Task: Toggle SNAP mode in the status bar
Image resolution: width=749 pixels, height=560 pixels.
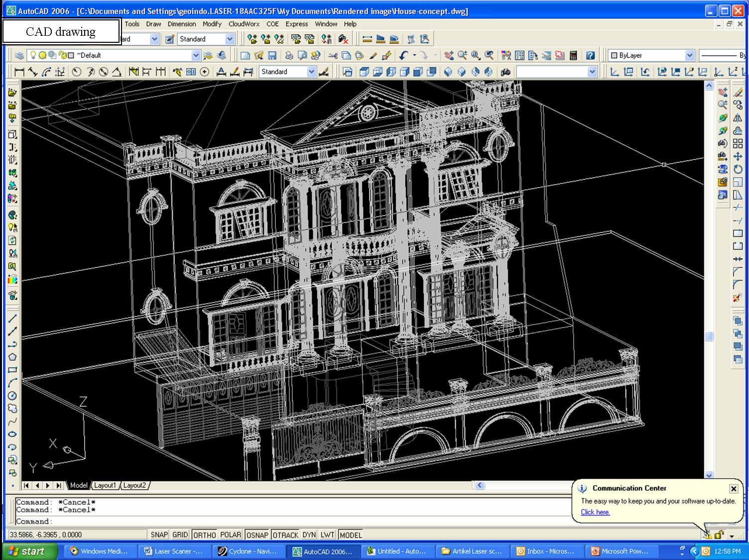Action: click(159, 535)
